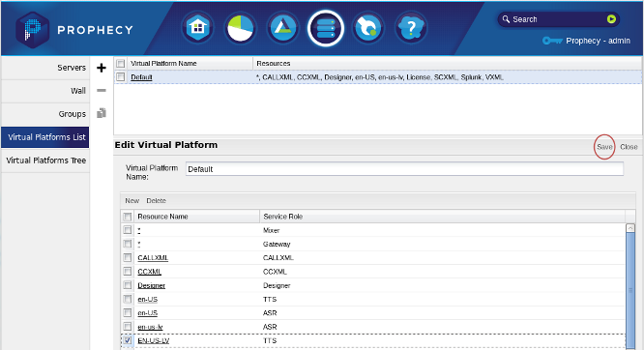Screen dimensions: 644x350
Task: Click the resource list scrollbar thumb
Action: pyautogui.click(x=630, y=291)
